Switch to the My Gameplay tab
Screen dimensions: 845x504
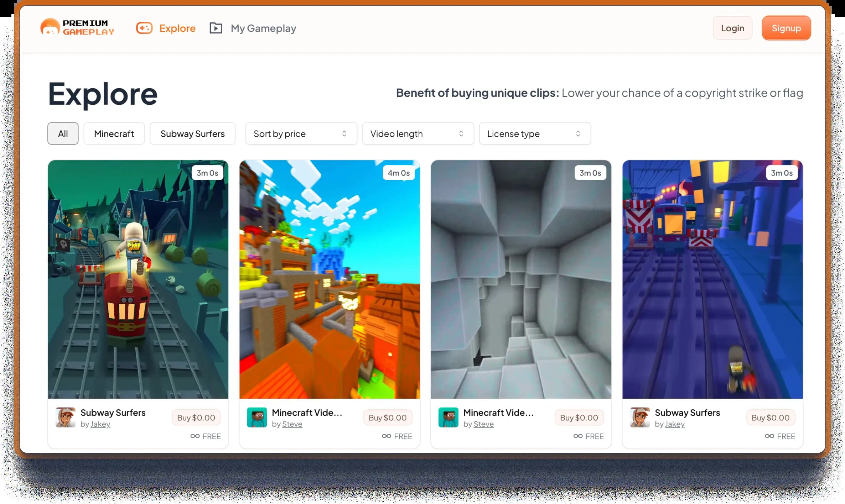(263, 28)
